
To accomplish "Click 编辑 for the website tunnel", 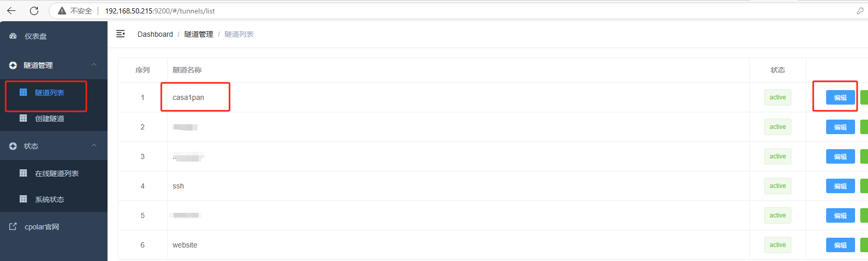I will [840, 245].
